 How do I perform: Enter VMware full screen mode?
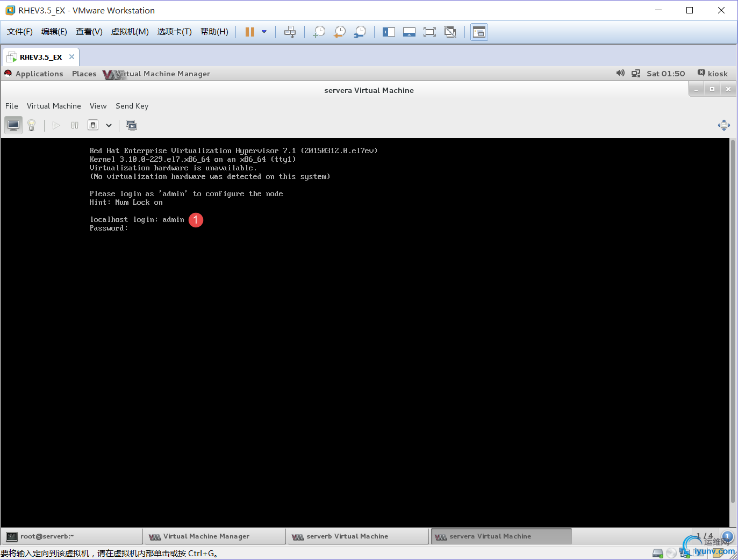pos(429,32)
